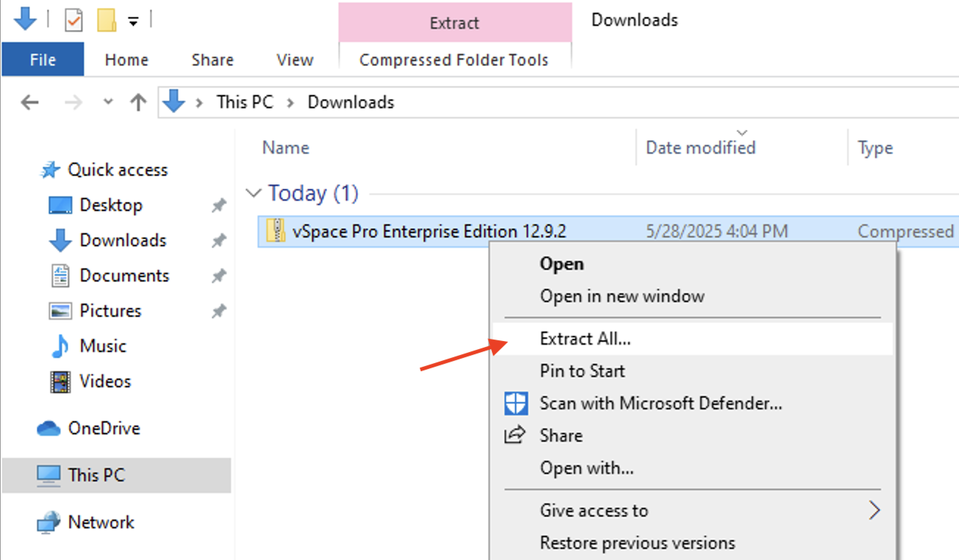Click the 5/28/2025 4:04 PM date cell
959x560 pixels.
point(717,231)
